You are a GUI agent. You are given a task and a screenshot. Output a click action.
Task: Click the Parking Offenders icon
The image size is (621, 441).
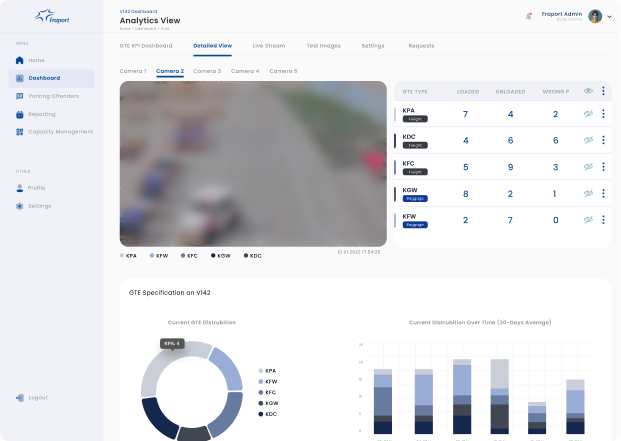(x=19, y=96)
